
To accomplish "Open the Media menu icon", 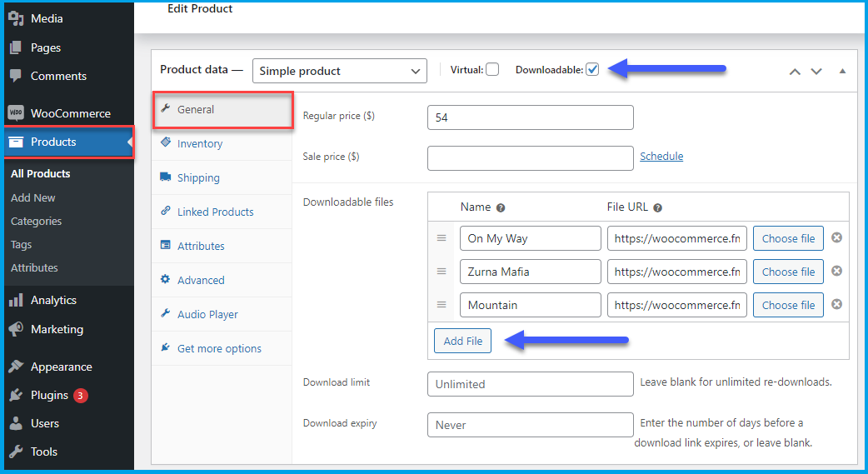I will pos(16,18).
